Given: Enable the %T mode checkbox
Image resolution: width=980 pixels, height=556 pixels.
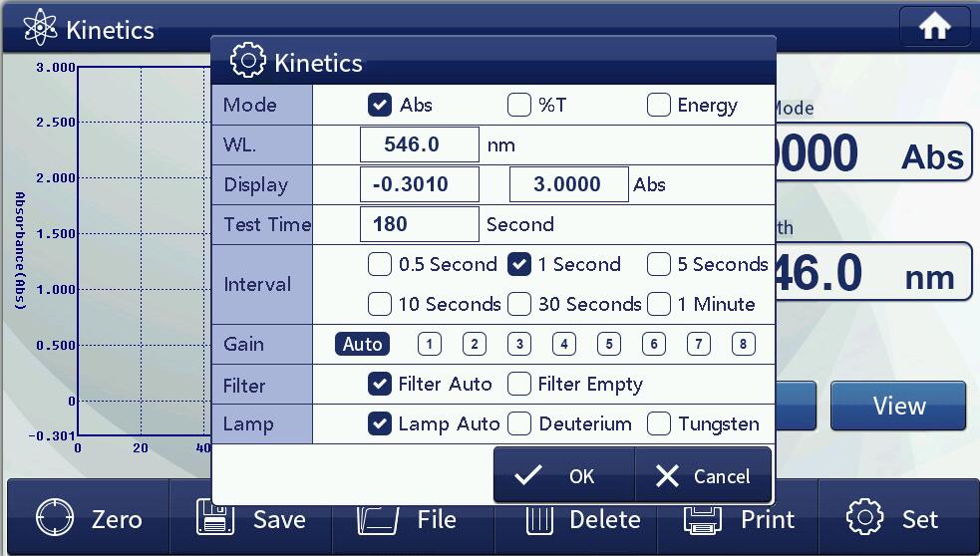Looking at the screenshot, I should 519,105.
